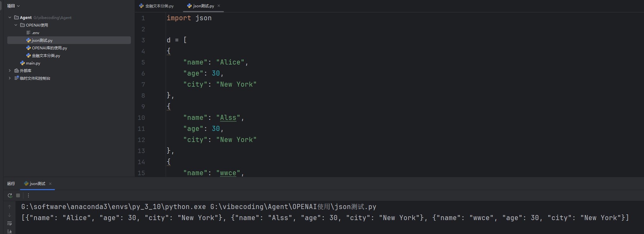Expand 临时文件和控制台 node
Viewport: 644px width, 234px height.
[x=10, y=78]
